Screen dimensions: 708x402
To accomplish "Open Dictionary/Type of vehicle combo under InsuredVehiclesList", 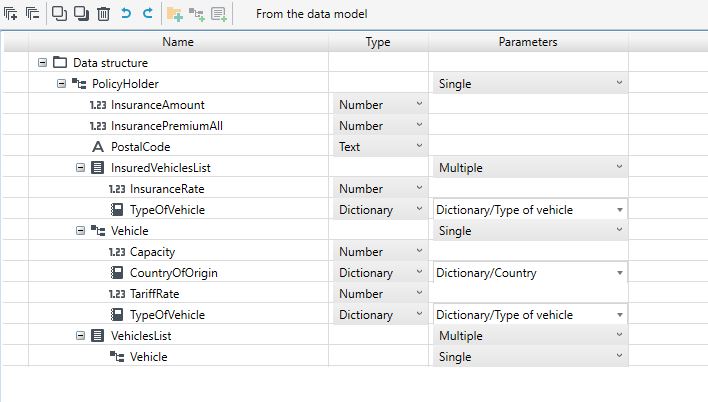I will [530, 210].
